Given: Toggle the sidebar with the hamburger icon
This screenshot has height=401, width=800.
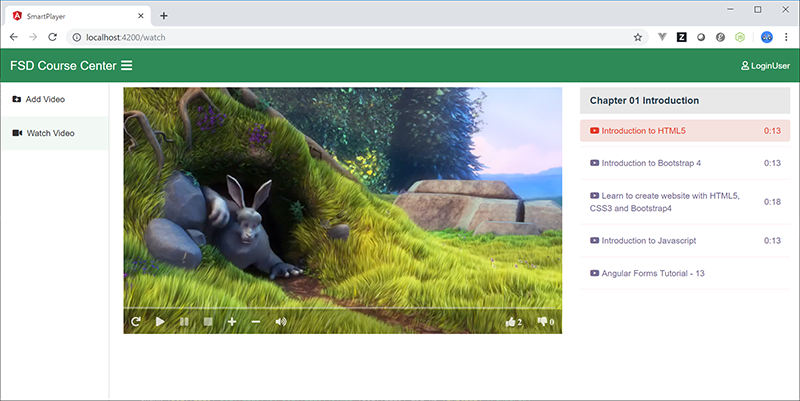Looking at the screenshot, I should (127, 65).
